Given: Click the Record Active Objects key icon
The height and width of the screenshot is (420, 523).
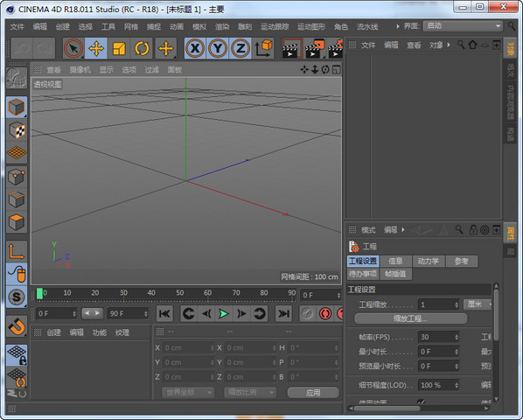Looking at the screenshot, I should 308,313.
